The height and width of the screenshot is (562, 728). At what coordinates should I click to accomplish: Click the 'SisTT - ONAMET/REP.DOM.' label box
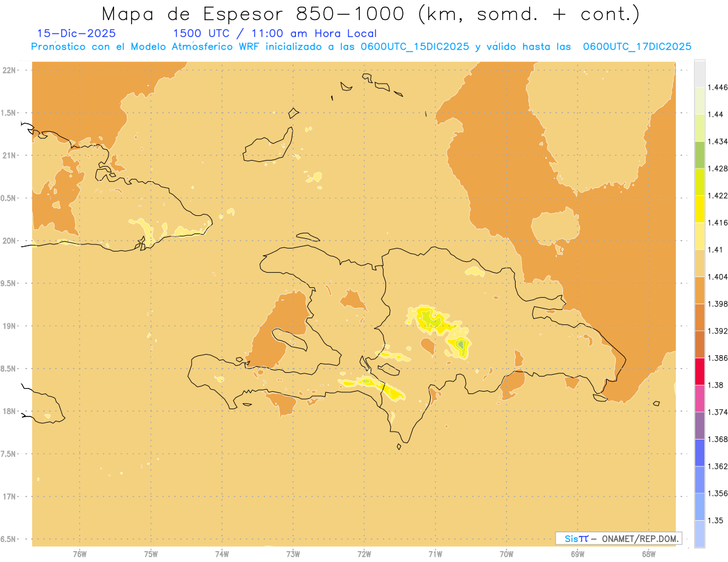(619, 538)
